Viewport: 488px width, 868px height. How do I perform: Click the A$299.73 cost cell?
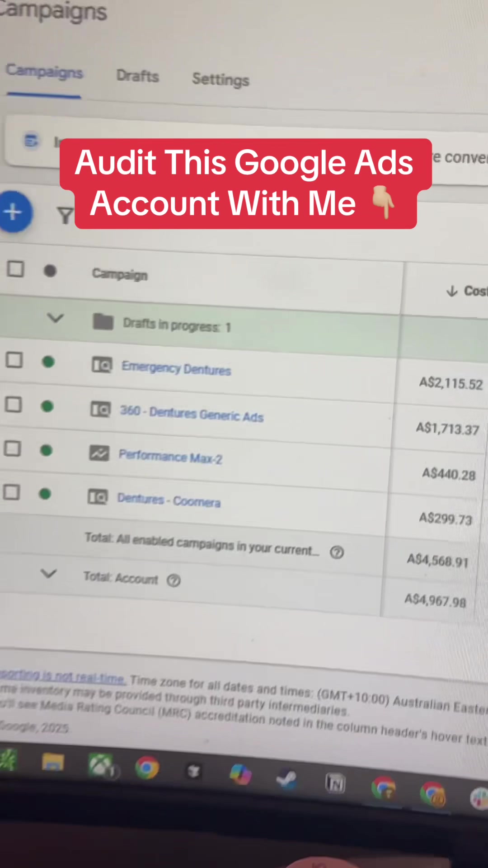coord(446,518)
